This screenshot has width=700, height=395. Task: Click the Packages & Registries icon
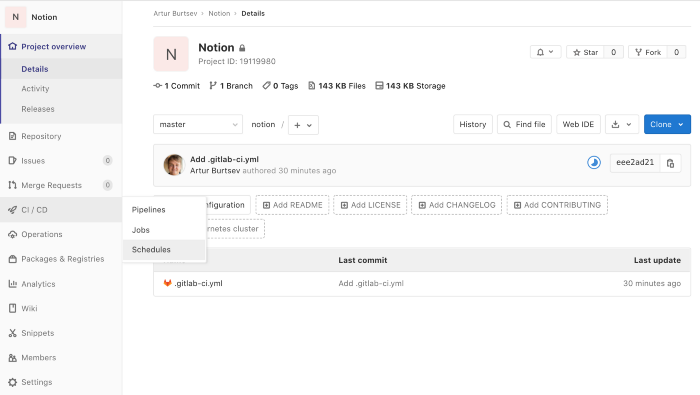[x=12, y=259]
